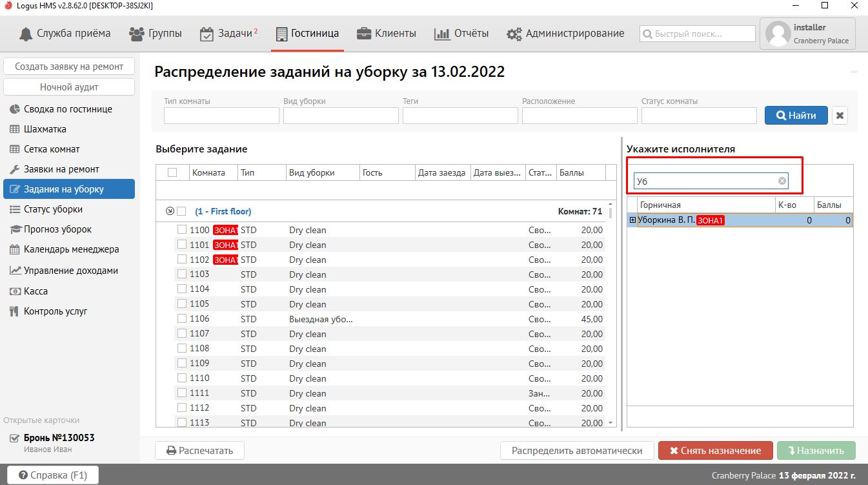Select the checkbox for room 1106
Viewport: 868px width, 485px height.
[x=182, y=319]
